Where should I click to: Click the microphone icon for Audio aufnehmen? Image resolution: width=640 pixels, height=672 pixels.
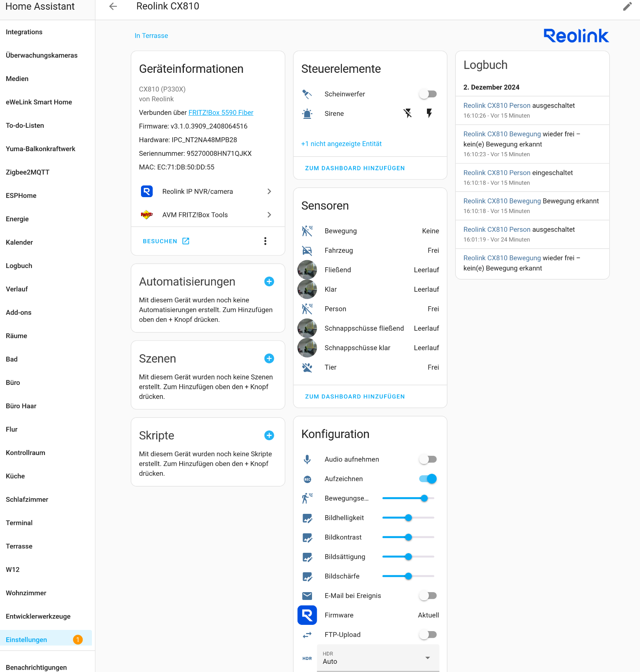pos(307,459)
